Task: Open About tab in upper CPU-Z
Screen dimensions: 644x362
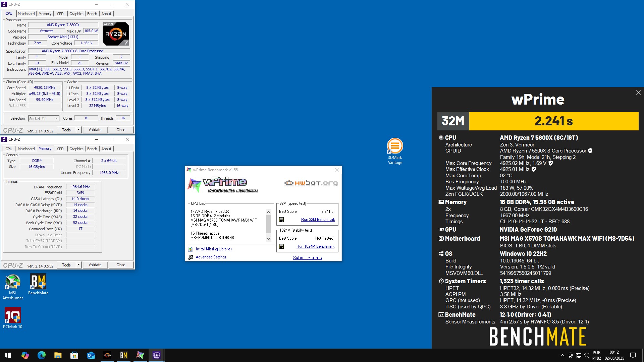Action: (x=106, y=14)
